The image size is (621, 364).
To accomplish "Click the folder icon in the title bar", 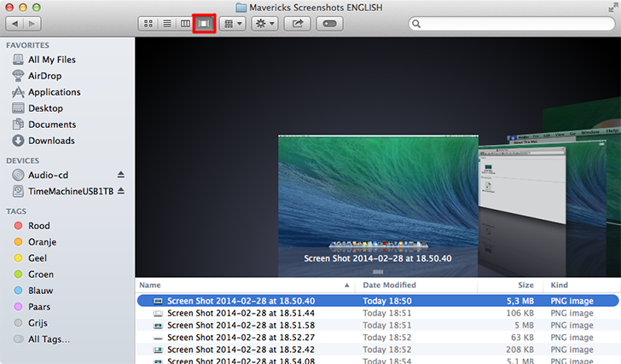I will (x=241, y=8).
